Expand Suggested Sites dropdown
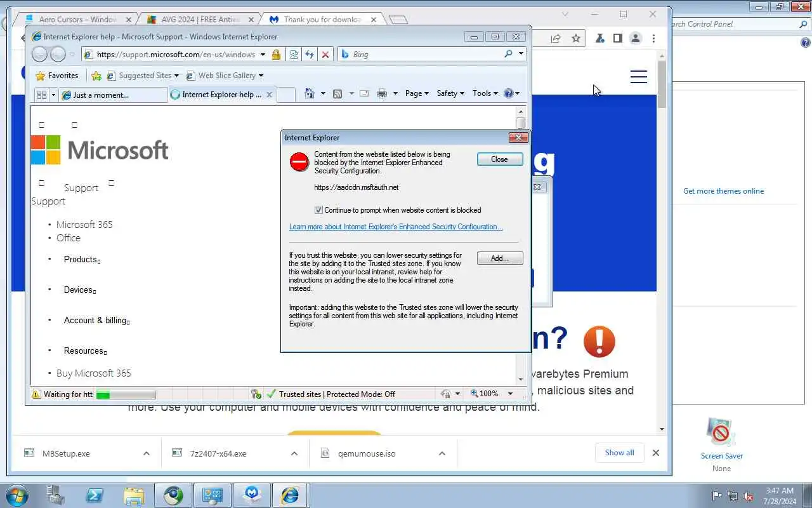Viewport: 812px width, 508px height. pos(176,76)
